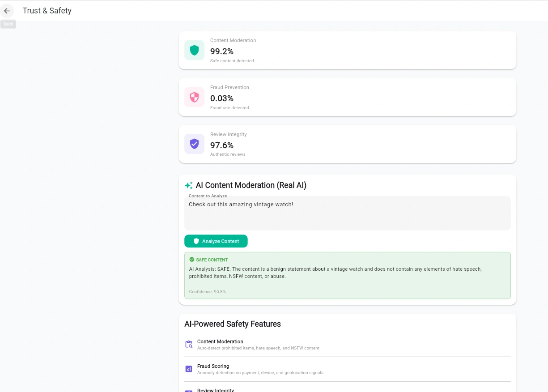
Task: Click the AI-Powered Safety Features heading
Action: pos(233,324)
